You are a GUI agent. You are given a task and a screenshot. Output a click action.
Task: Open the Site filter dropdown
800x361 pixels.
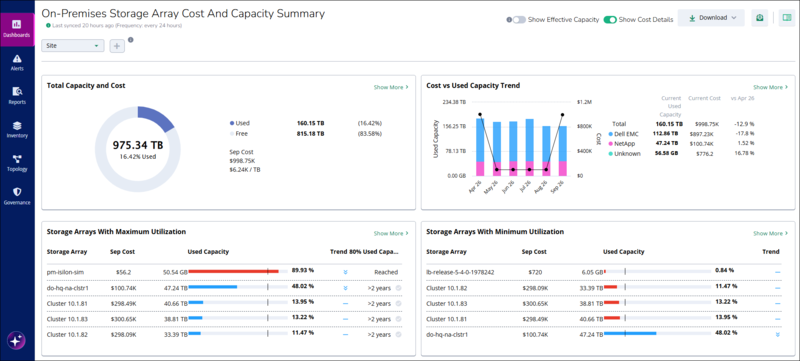pyautogui.click(x=72, y=46)
